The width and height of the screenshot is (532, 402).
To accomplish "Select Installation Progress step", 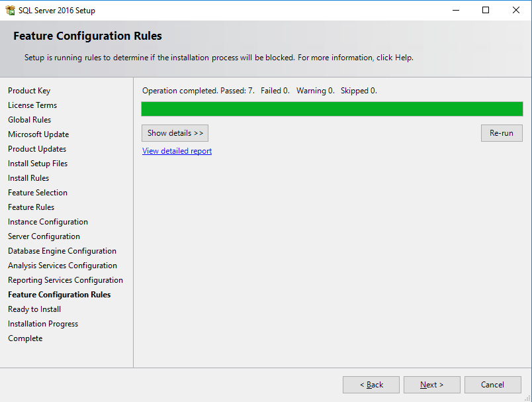I will point(43,324).
